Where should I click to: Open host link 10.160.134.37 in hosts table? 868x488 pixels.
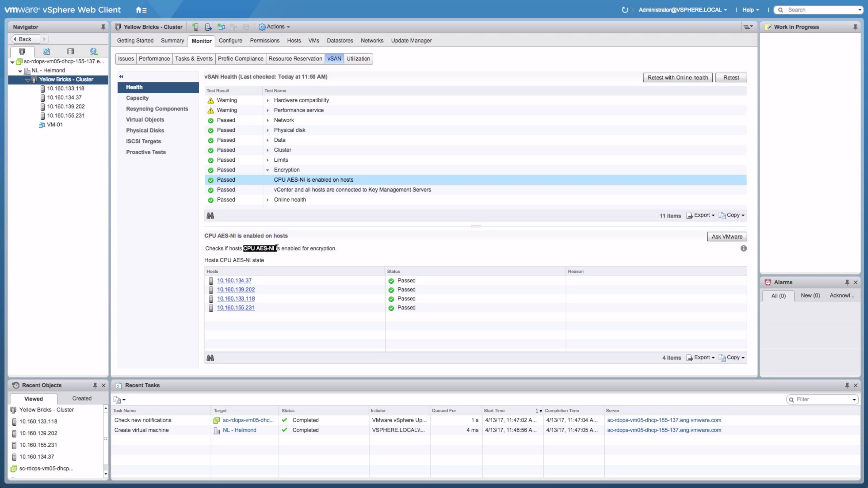coord(234,281)
